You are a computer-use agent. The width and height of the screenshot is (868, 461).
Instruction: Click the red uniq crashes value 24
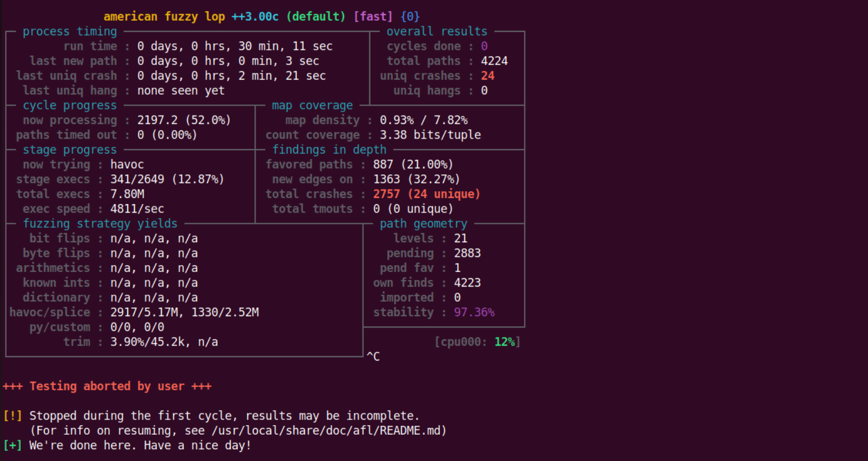pyautogui.click(x=487, y=76)
